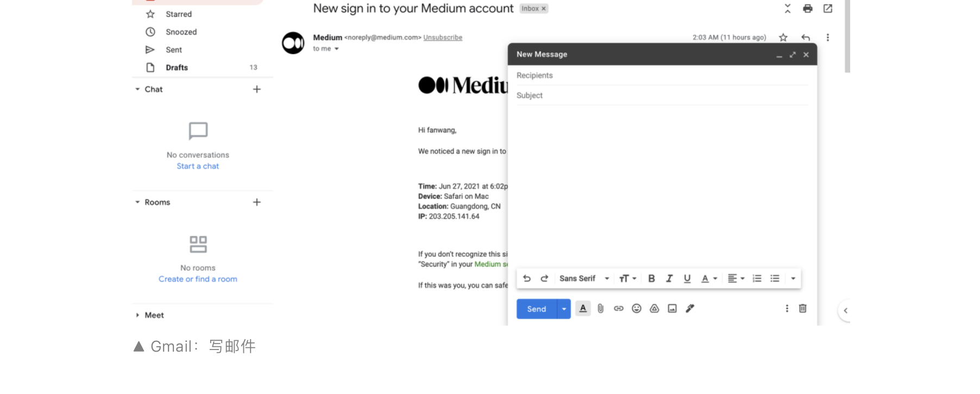Open the emoji picker
This screenshot has width=980, height=394.
click(x=637, y=308)
